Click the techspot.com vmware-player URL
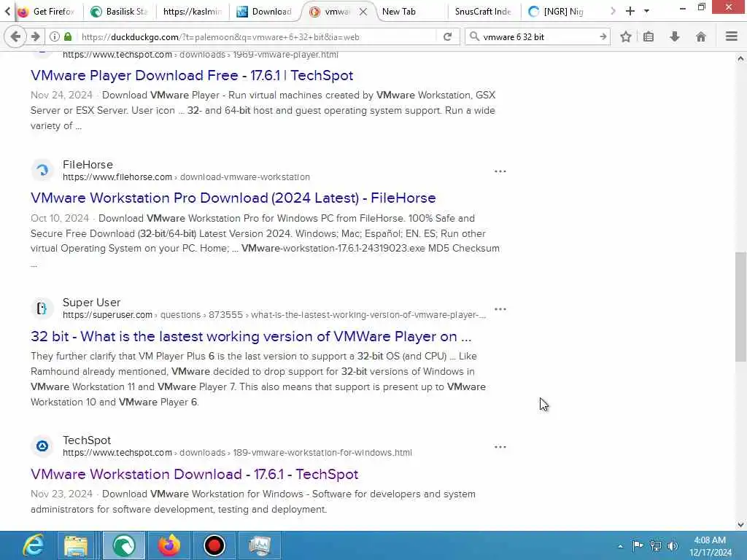Viewport: 747px width, 560px height. [x=201, y=54]
